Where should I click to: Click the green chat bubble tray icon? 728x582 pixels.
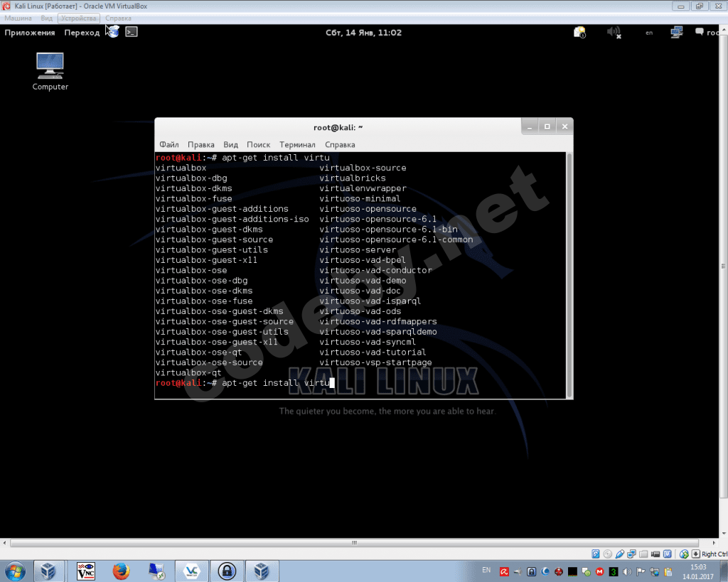(587, 572)
